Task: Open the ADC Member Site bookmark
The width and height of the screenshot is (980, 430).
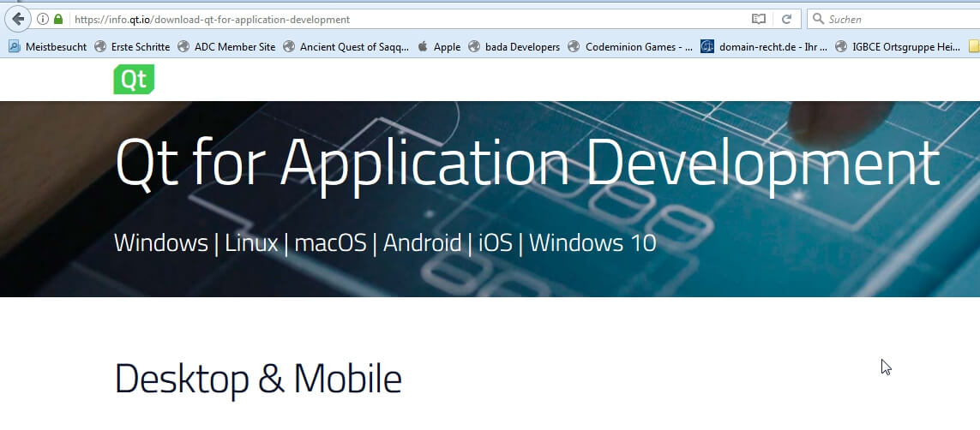Action: pyautogui.click(x=226, y=47)
